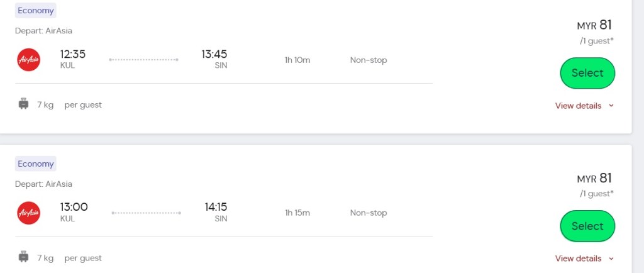Screen dimensions: 644x273
Task: Expand the chevron beside 12:35 flight's View details
Action: [610, 106]
